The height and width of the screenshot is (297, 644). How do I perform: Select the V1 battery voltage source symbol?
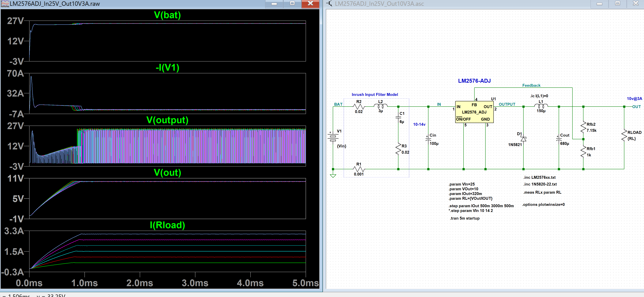pyautogui.click(x=333, y=138)
